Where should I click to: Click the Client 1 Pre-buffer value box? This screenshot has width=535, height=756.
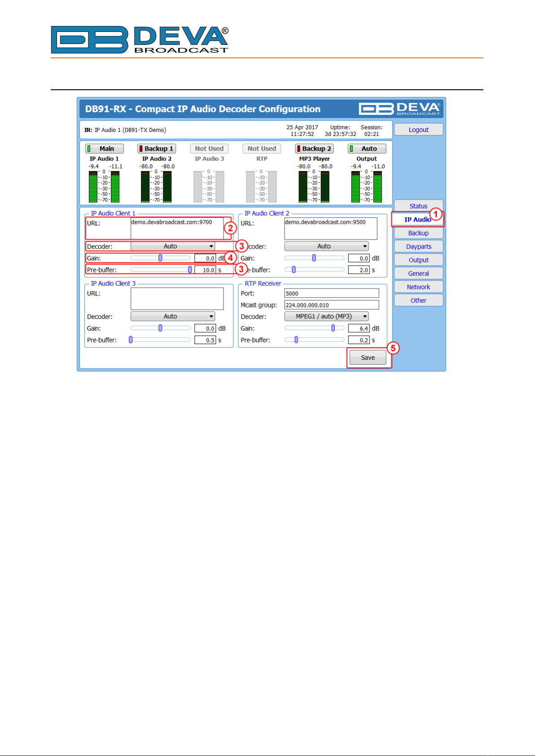point(205,270)
